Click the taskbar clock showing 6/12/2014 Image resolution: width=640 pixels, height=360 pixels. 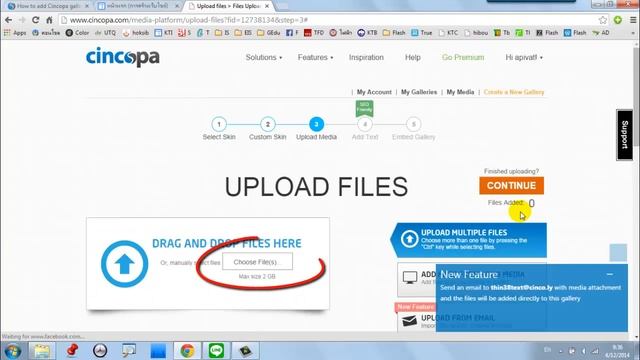pos(618,351)
